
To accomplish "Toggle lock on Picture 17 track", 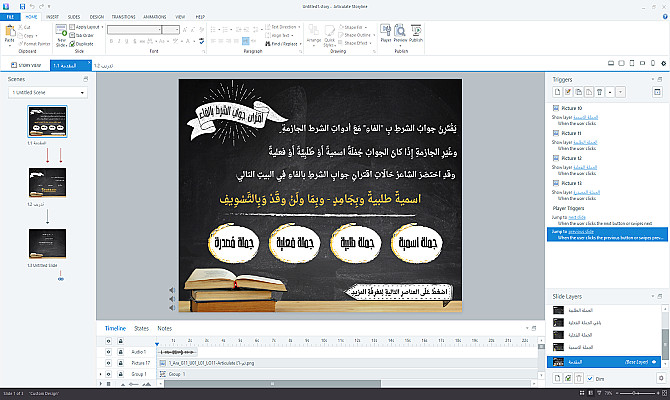I will 120,363.
